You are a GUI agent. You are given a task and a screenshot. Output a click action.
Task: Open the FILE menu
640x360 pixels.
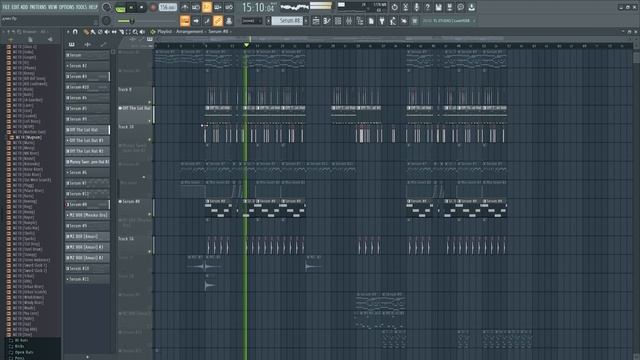tap(6, 7)
